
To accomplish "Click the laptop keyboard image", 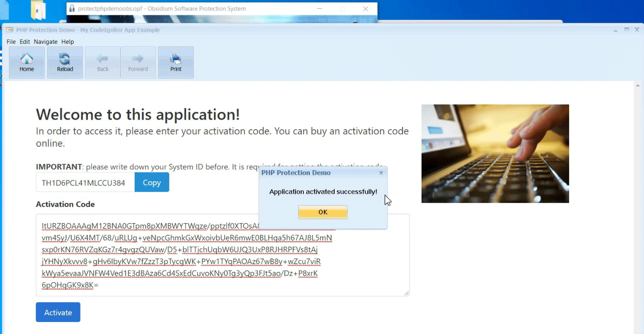I will pos(495,154).
